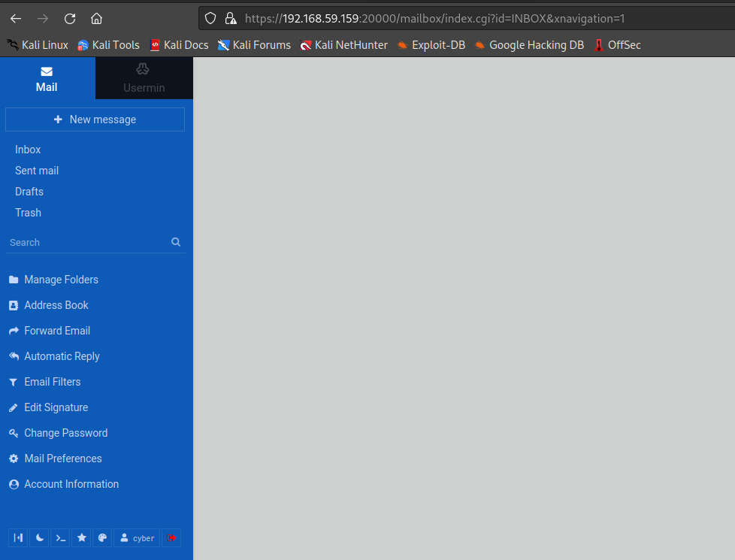Open the theme palette icon

[102, 537]
